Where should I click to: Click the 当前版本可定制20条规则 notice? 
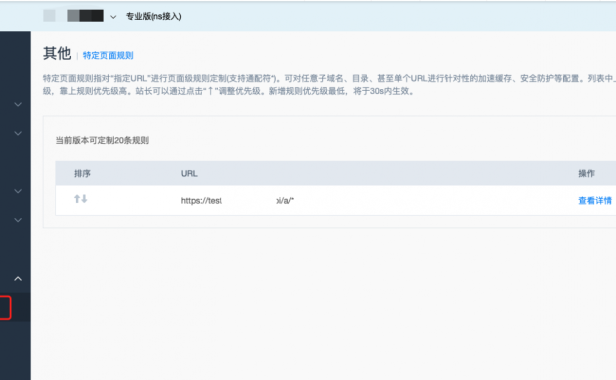click(x=102, y=140)
